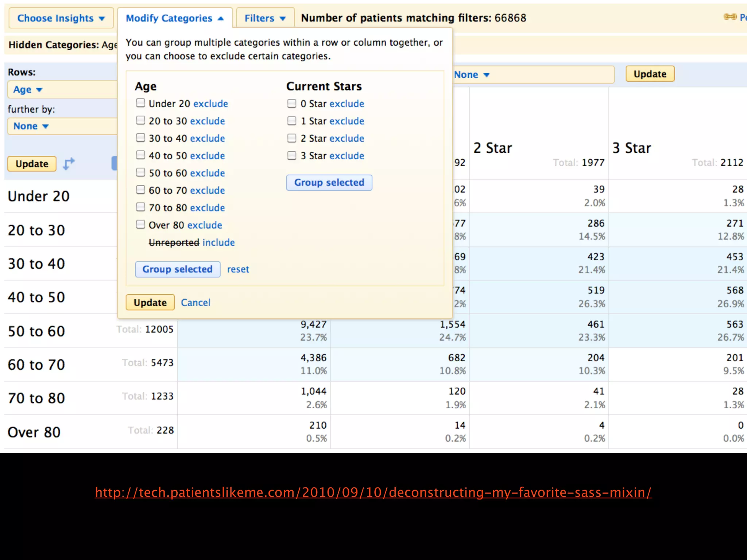Click exclude link for 50 to 60
The image size is (747, 560).
tap(208, 173)
